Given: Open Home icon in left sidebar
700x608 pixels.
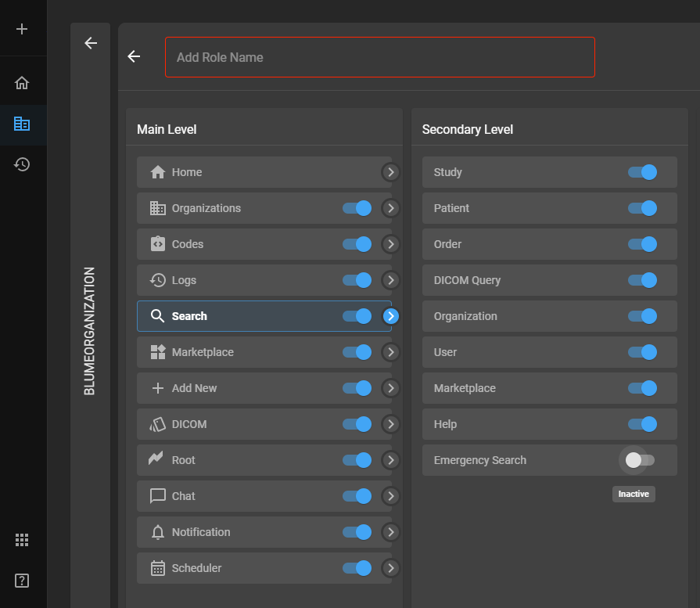Looking at the screenshot, I should click(x=22, y=83).
